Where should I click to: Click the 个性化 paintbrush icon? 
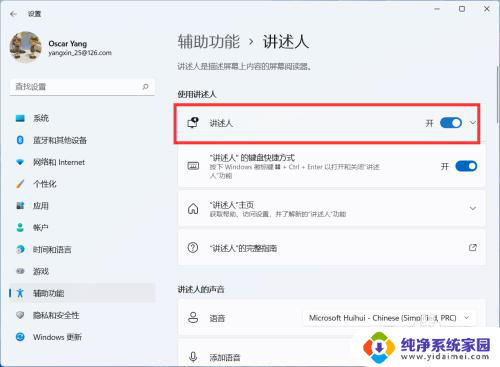tap(20, 184)
